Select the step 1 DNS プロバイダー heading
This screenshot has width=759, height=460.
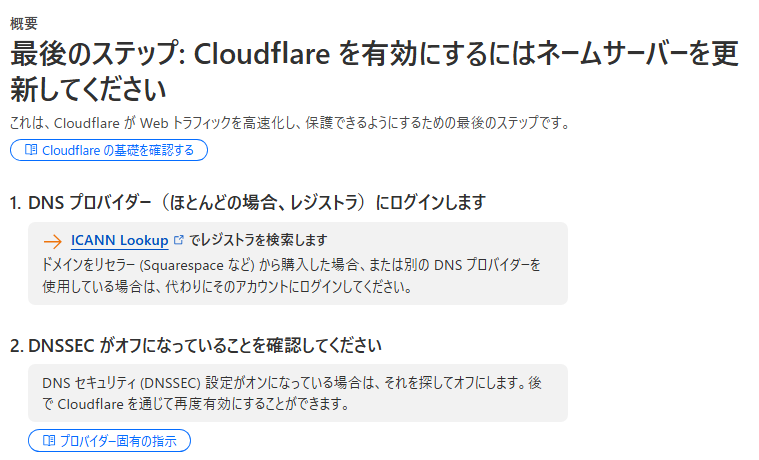[x=248, y=203]
